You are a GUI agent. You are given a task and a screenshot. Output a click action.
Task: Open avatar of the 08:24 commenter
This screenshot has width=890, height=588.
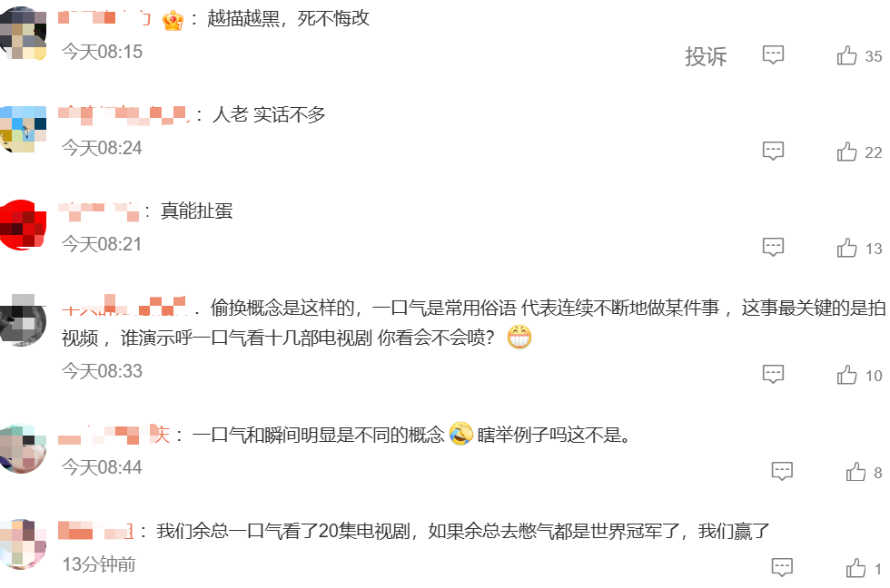coord(23,129)
